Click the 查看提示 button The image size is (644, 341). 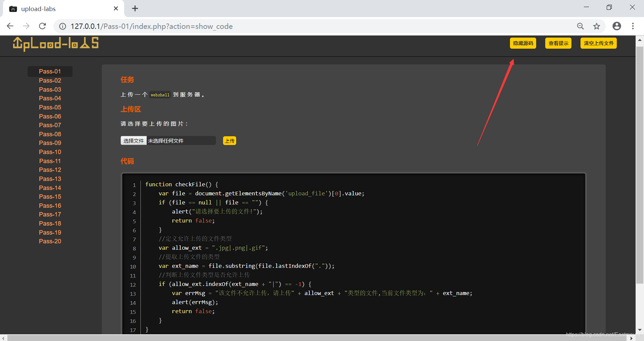tap(558, 43)
